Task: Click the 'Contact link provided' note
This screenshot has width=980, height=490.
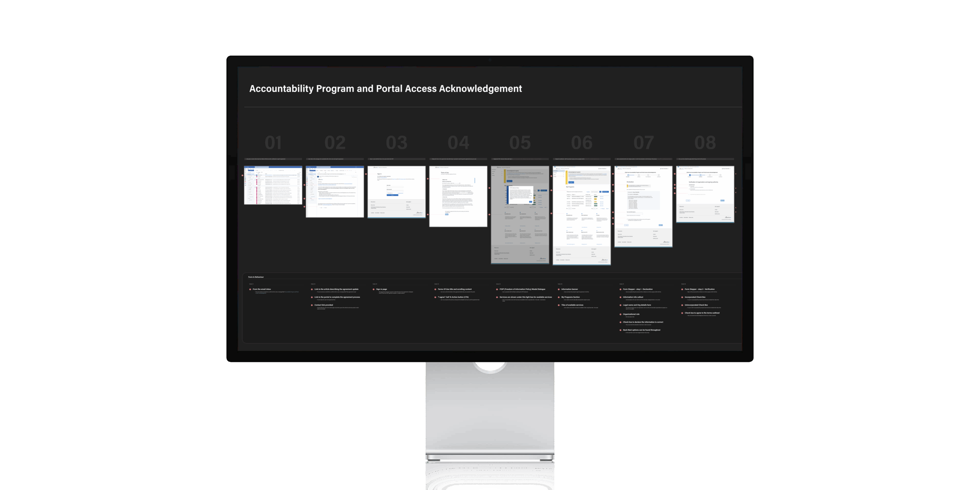Action: 324,305
